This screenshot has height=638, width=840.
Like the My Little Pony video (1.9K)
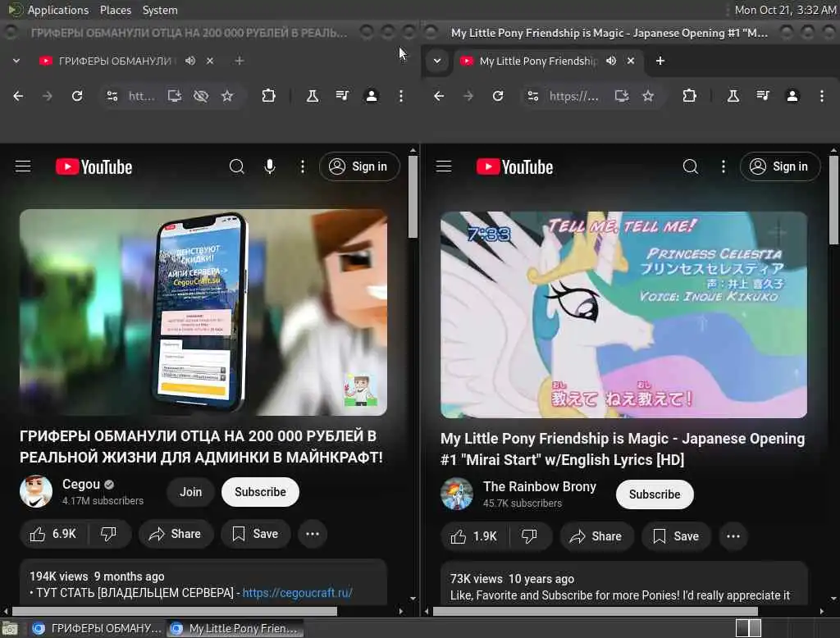(x=474, y=536)
